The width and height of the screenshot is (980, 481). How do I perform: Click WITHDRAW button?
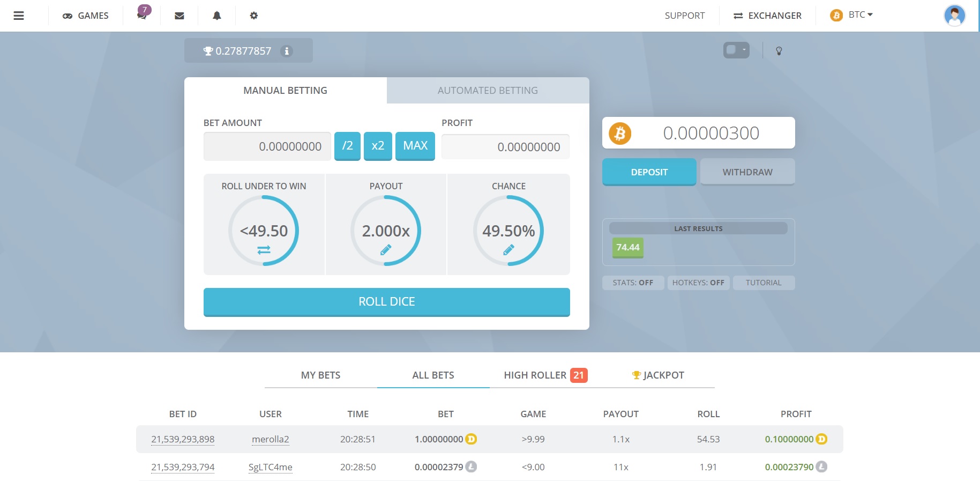(747, 172)
